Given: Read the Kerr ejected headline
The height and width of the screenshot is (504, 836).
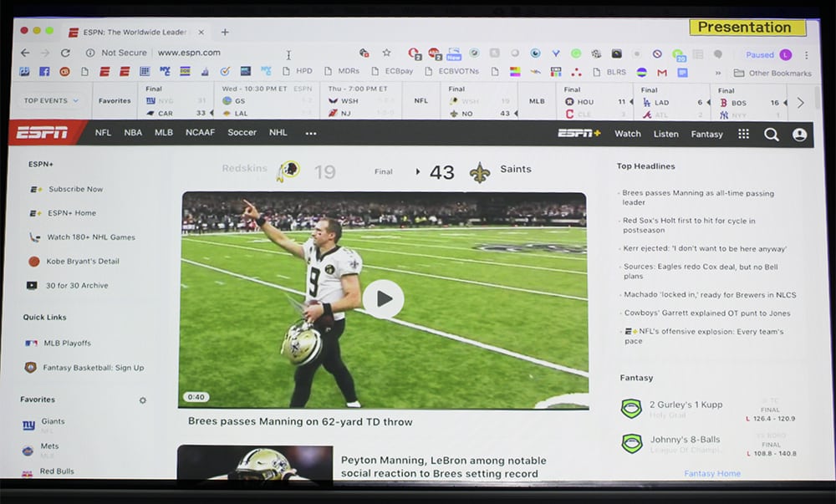Looking at the screenshot, I should pyautogui.click(x=705, y=248).
